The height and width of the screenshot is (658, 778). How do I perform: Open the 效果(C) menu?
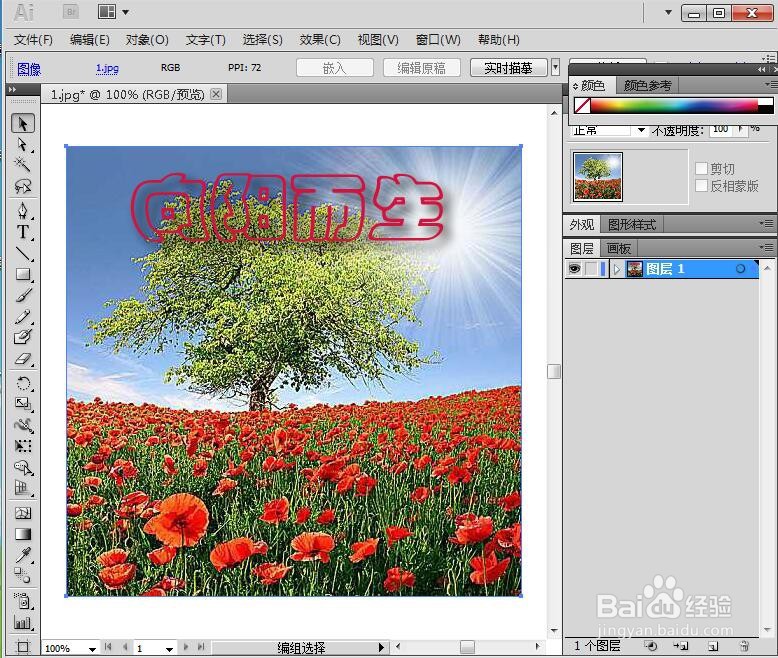coord(320,40)
